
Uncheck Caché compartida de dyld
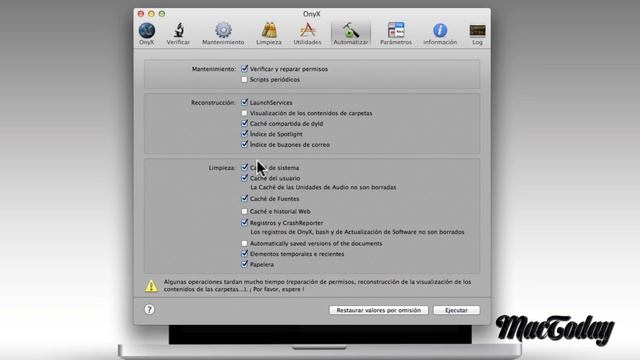(244, 123)
